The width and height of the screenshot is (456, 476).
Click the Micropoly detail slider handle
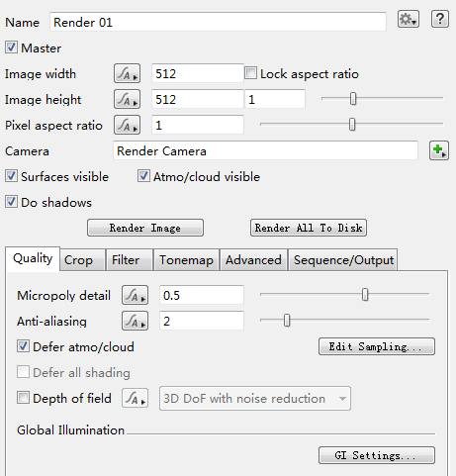365,295
